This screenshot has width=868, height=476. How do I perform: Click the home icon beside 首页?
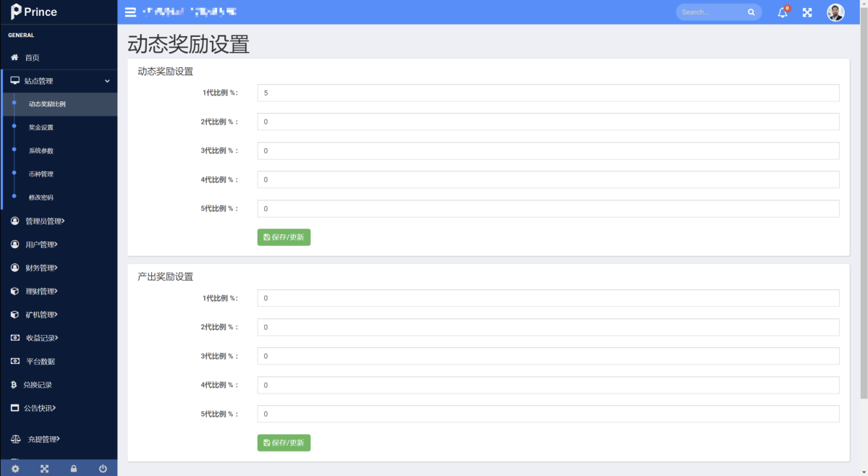(14, 58)
